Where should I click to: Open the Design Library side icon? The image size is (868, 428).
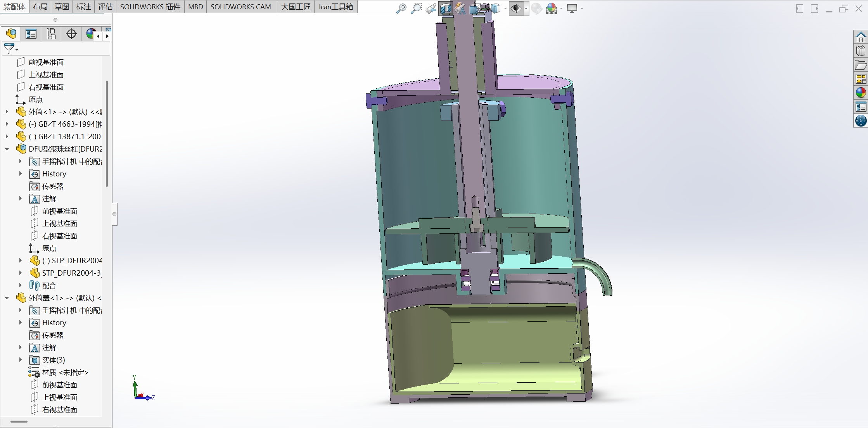point(861,51)
